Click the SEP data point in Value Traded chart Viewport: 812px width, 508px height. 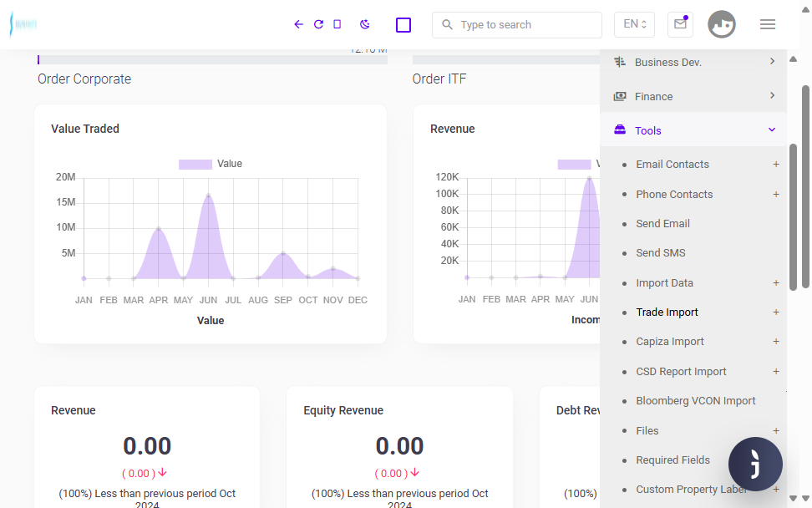click(282, 253)
